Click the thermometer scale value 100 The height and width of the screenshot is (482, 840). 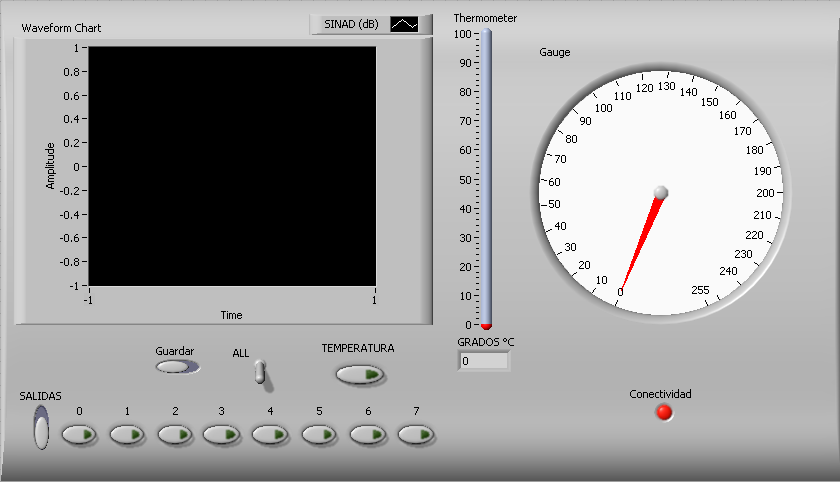(462, 34)
